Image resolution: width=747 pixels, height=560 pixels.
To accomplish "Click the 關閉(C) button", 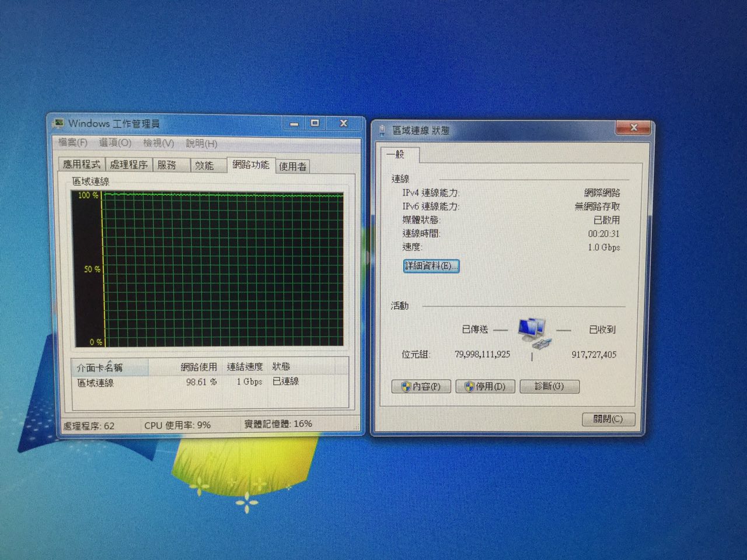I will click(x=608, y=419).
